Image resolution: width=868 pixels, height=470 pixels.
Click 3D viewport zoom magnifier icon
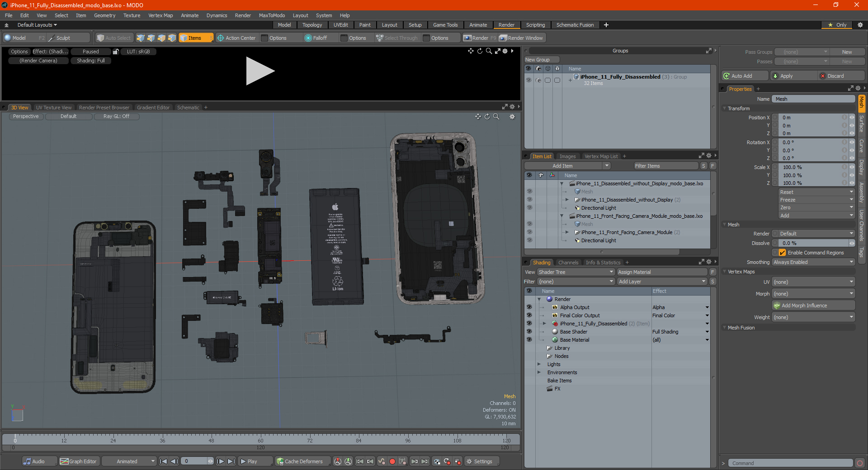coord(496,117)
